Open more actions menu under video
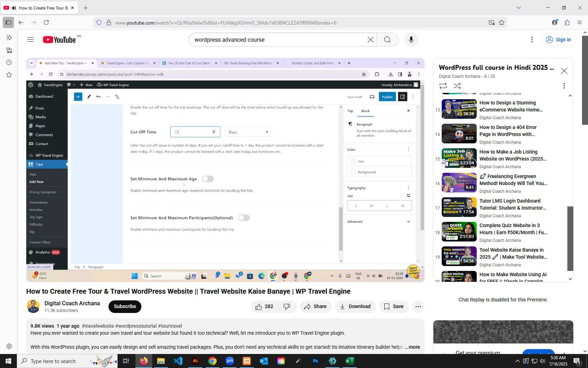The image size is (588, 368). [418, 307]
